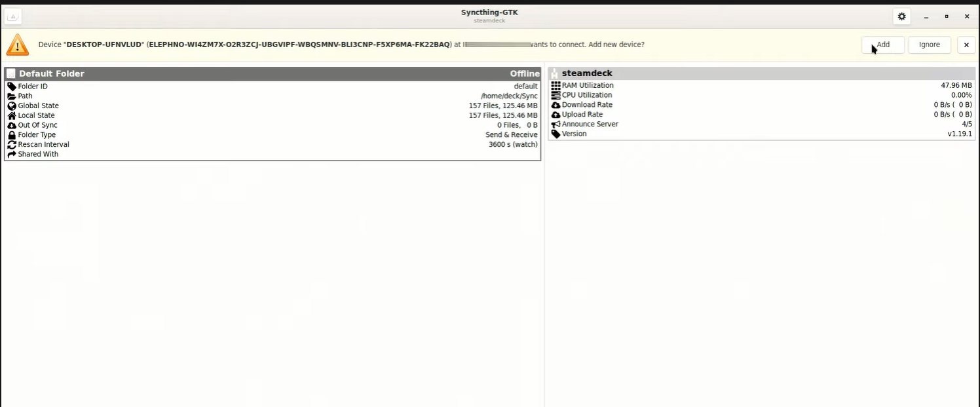
Task: Click the Syncthing-GTK window title
Action: [x=489, y=12]
